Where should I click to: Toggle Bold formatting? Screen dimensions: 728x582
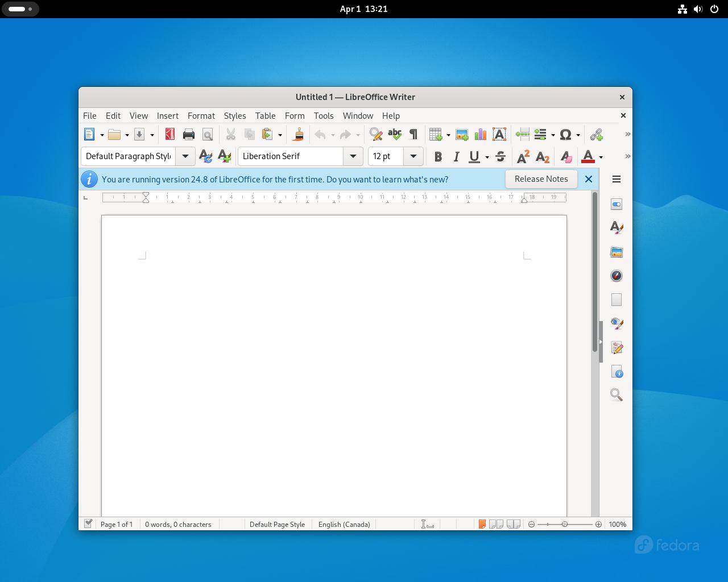click(438, 156)
